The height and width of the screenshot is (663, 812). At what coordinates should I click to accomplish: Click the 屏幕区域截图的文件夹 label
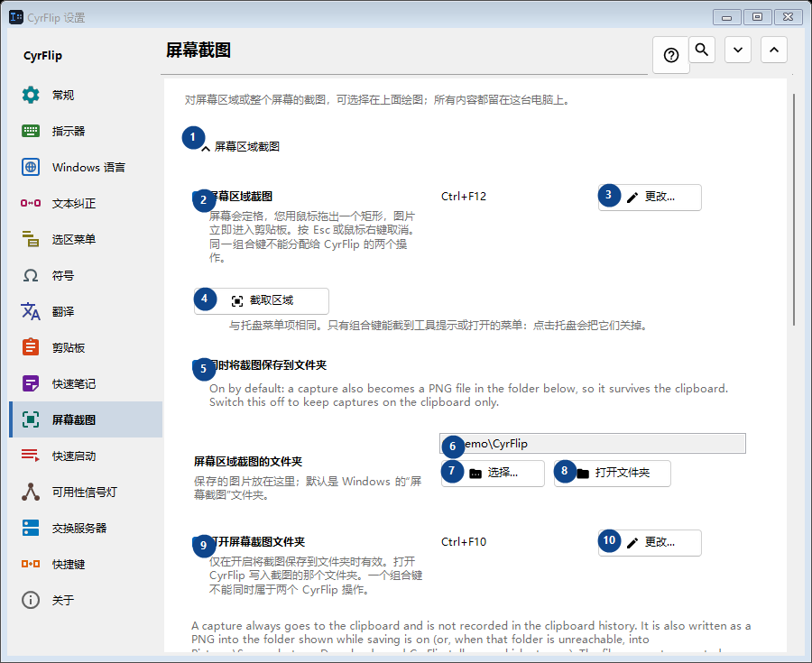click(x=248, y=462)
